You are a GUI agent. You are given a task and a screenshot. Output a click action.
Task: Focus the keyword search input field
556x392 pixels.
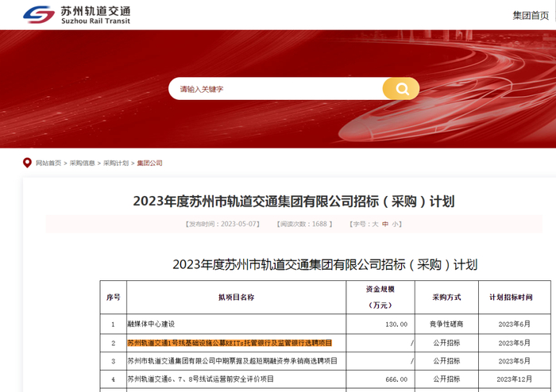276,89
